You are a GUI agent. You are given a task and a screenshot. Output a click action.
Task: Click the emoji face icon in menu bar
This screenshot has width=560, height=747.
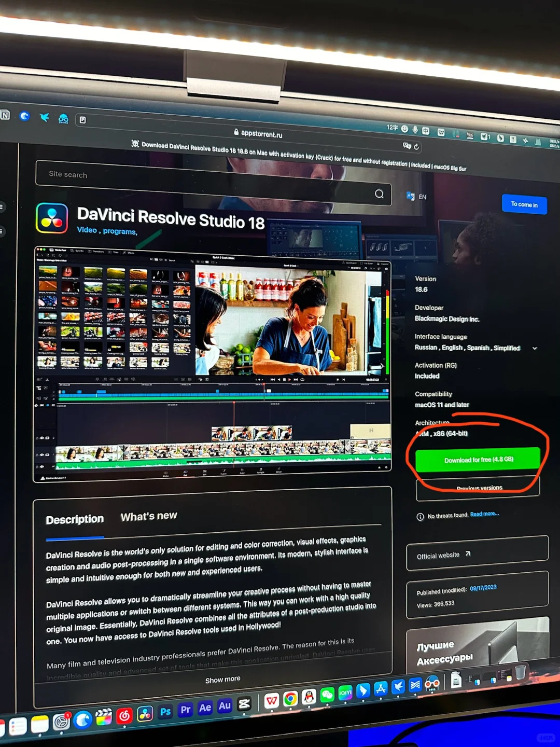pos(405,129)
